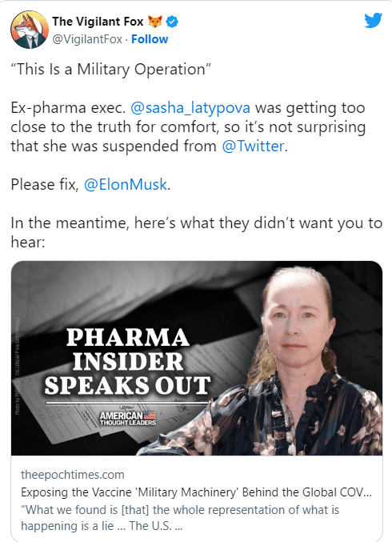Open The Vigilant Fox display name
This screenshot has height=542, width=392.
(98, 22)
